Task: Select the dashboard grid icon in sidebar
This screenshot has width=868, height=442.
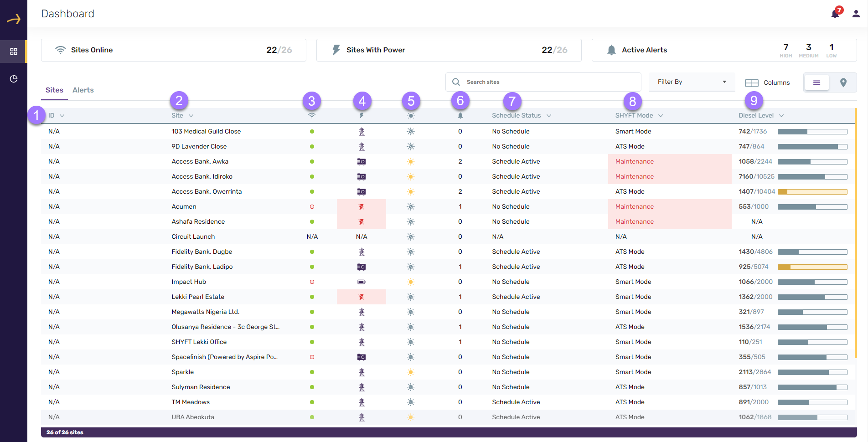Action: [14, 51]
